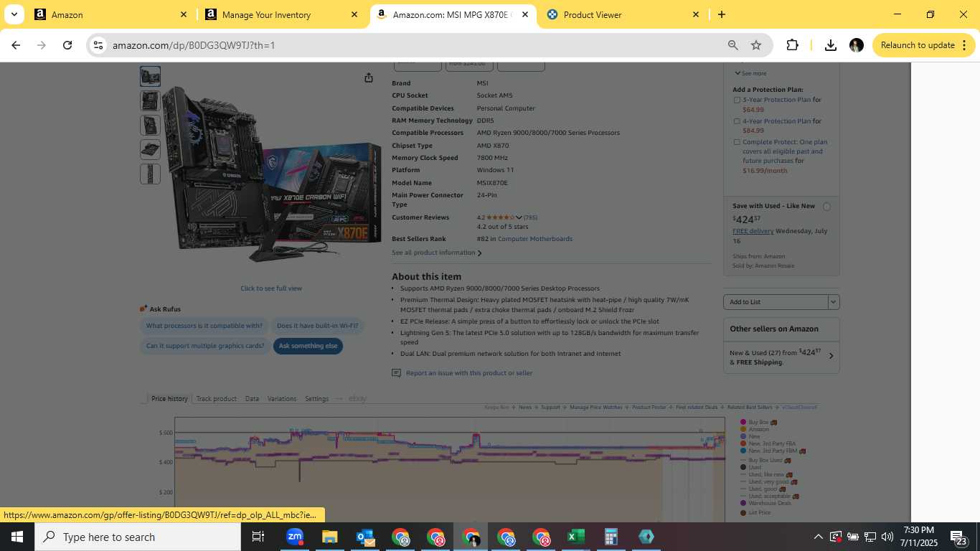This screenshot has height=551, width=980.
Task: Open the (795) customer reviews link
Action: [x=530, y=217]
